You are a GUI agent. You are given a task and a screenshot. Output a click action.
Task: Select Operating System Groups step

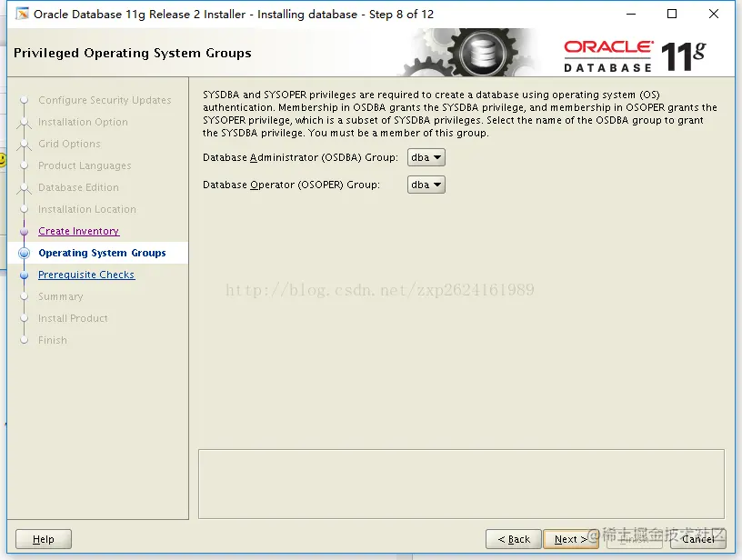pos(102,253)
